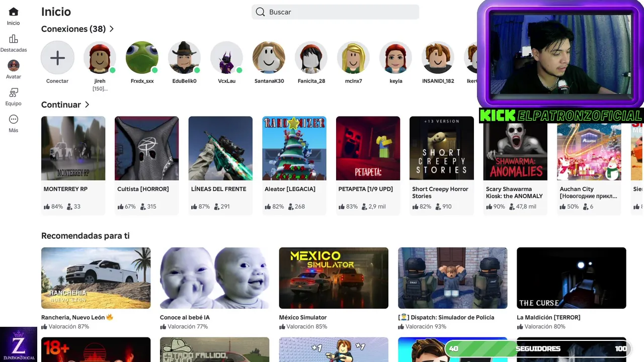Open Short Creepy Horror Stories thumbnail

click(x=441, y=148)
